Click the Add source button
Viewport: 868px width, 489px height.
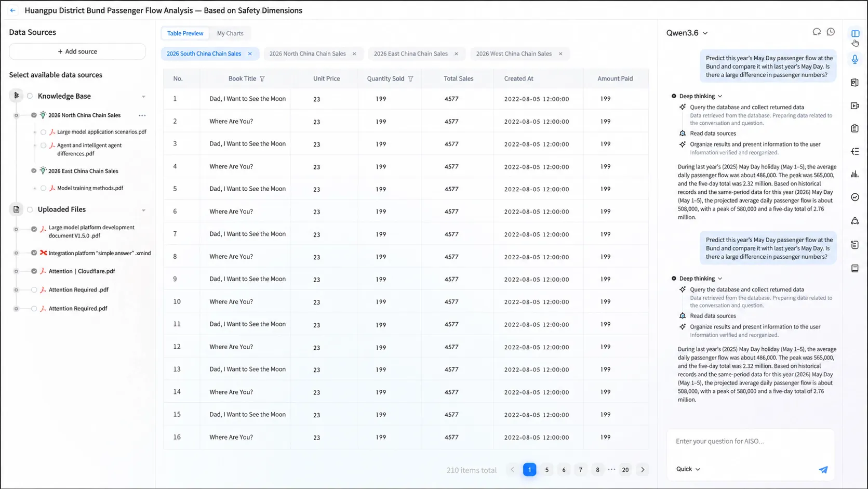[77, 51]
